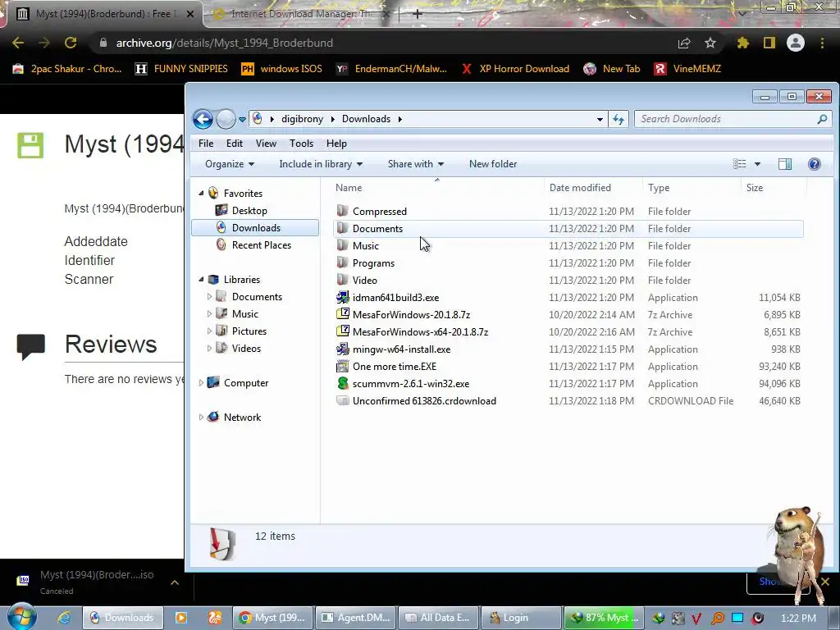This screenshot has height=630, width=840.
Task: Open Chrome extensions puzzle icon
Action: click(x=742, y=43)
